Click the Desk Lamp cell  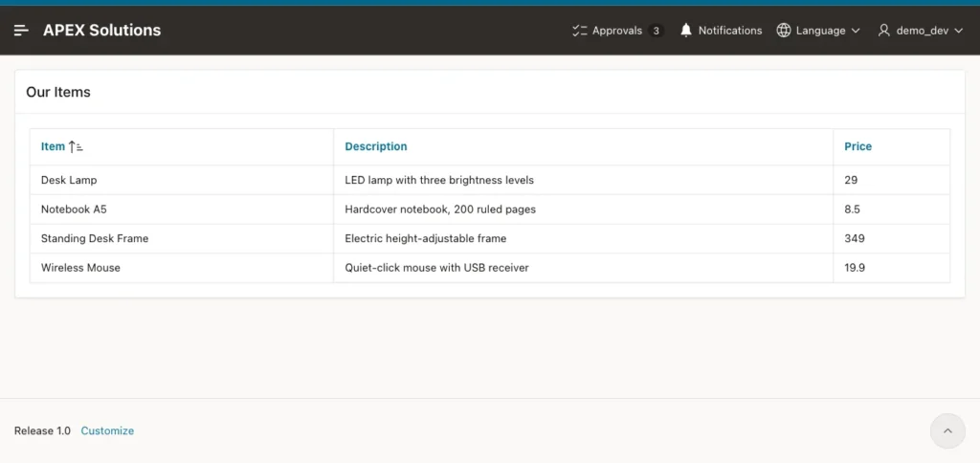pos(182,180)
